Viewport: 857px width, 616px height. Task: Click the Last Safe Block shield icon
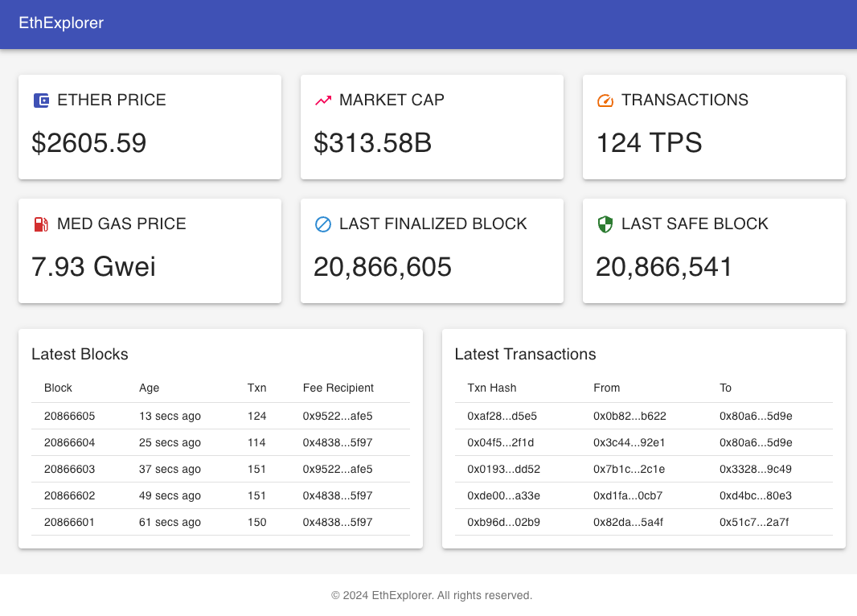point(604,224)
